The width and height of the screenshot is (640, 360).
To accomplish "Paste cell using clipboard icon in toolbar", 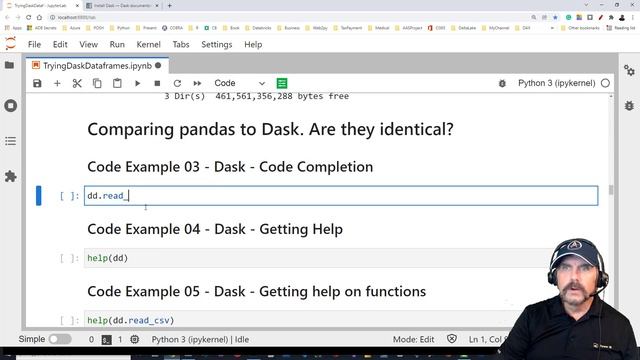I will coord(117,83).
